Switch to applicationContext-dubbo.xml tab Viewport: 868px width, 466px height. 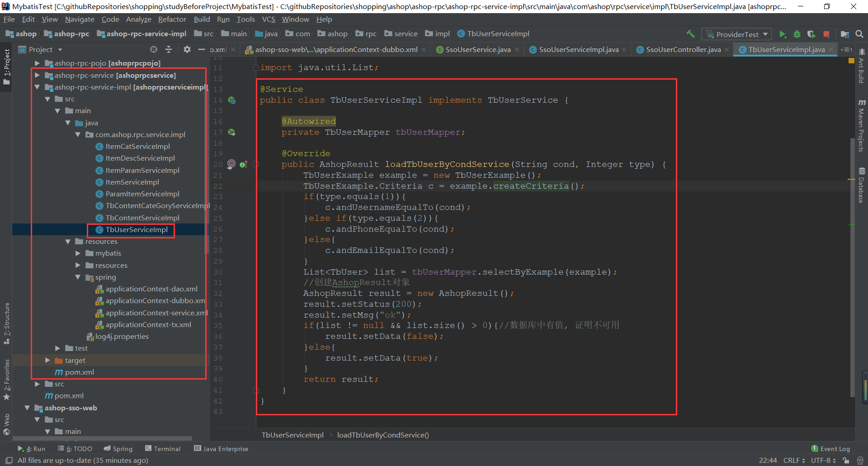click(336, 49)
